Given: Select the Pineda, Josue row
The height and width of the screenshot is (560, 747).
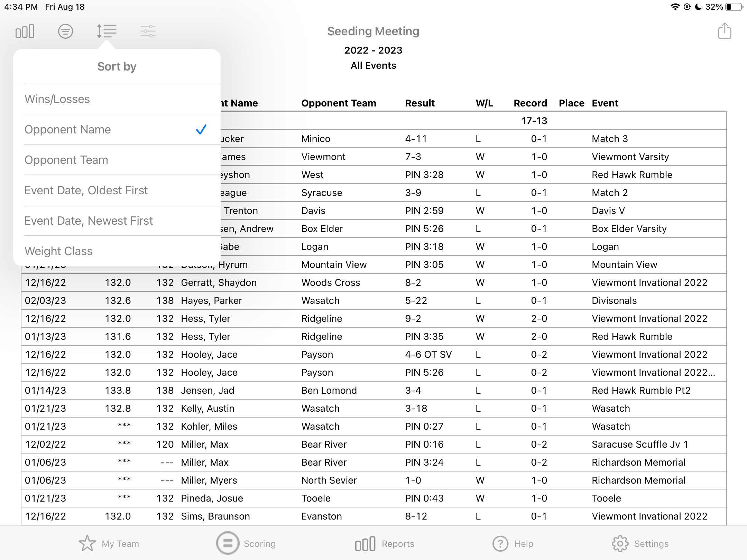Looking at the screenshot, I should pos(373,498).
